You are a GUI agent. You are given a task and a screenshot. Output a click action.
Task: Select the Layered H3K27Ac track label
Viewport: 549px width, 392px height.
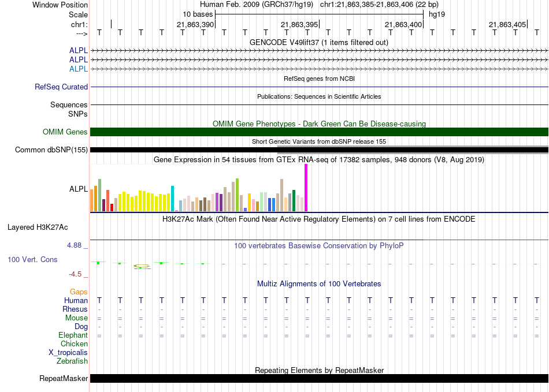(38, 227)
